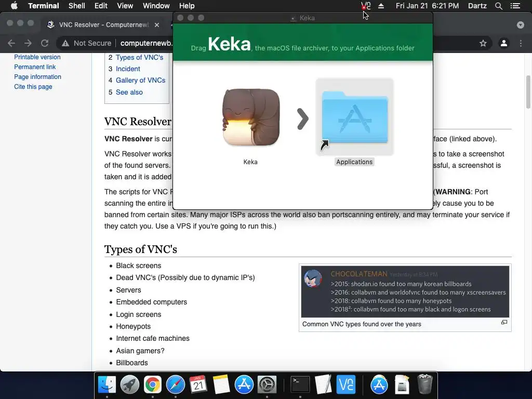Viewport: 532px width, 399px height.
Task: Open the Edit menu
Action: 101,6
